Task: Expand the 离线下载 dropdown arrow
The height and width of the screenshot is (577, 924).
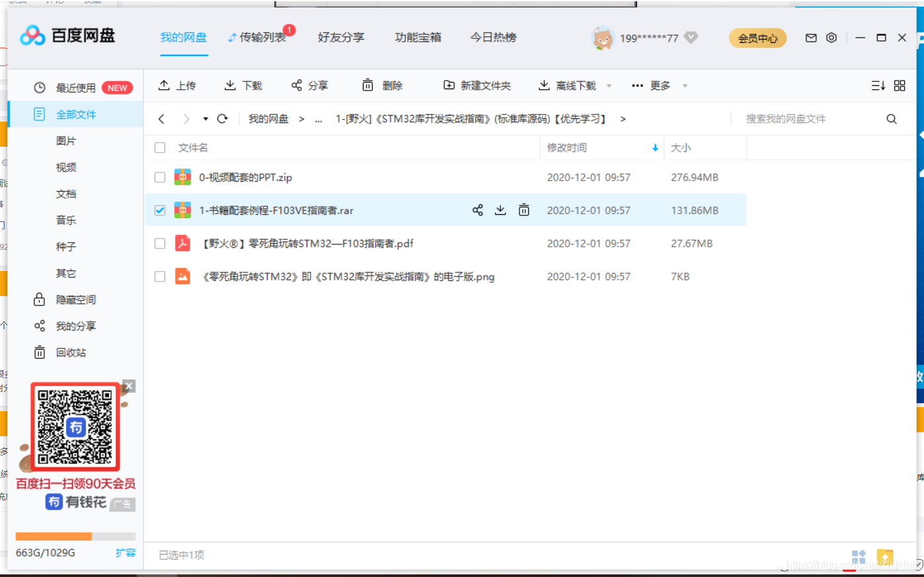Action: click(609, 86)
